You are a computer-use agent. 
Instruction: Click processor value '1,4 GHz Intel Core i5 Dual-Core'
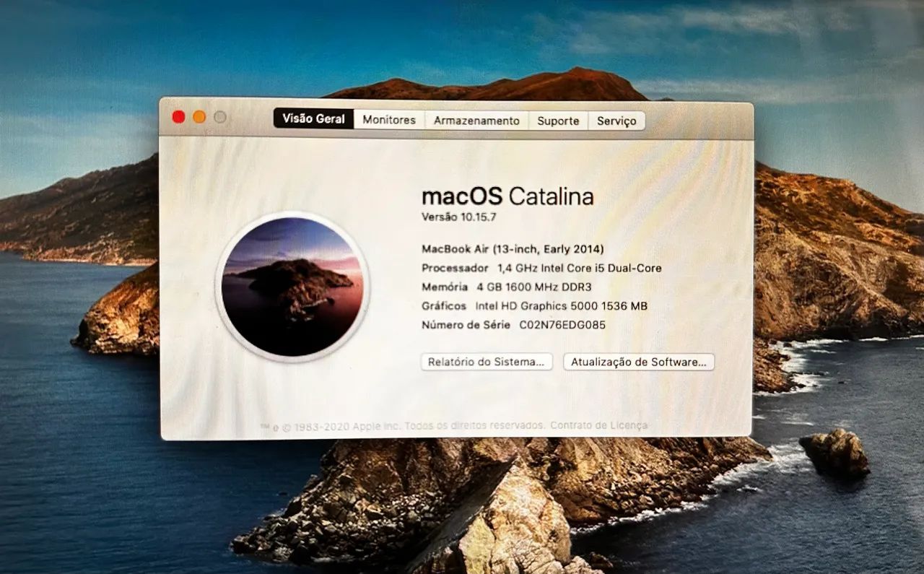(580, 268)
